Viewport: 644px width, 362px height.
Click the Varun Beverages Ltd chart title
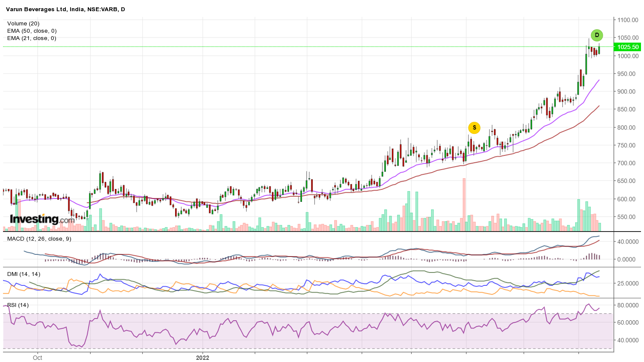(x=65, y=9)
